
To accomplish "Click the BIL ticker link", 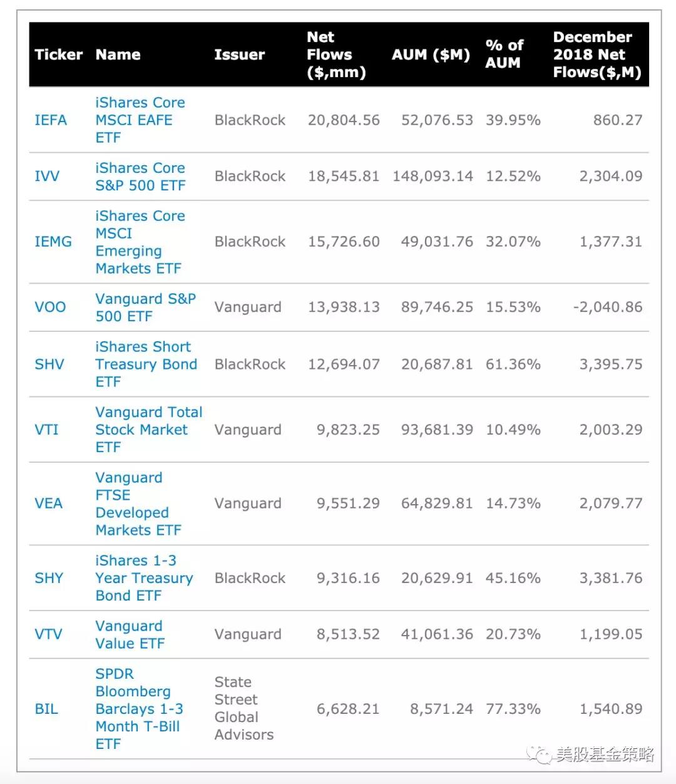I will [46, 709].
